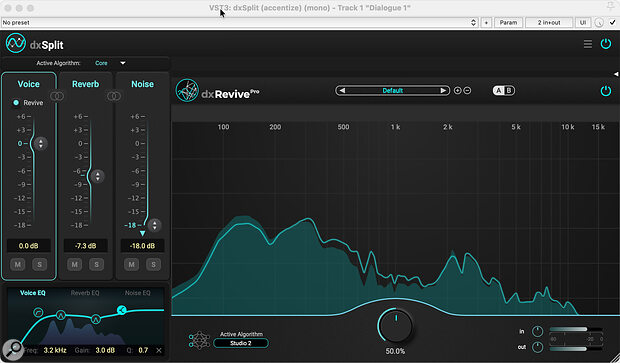Open the Active Algorithm Core dropdown
The height and width of the screenshot is (363, 620).
(110, 63)
